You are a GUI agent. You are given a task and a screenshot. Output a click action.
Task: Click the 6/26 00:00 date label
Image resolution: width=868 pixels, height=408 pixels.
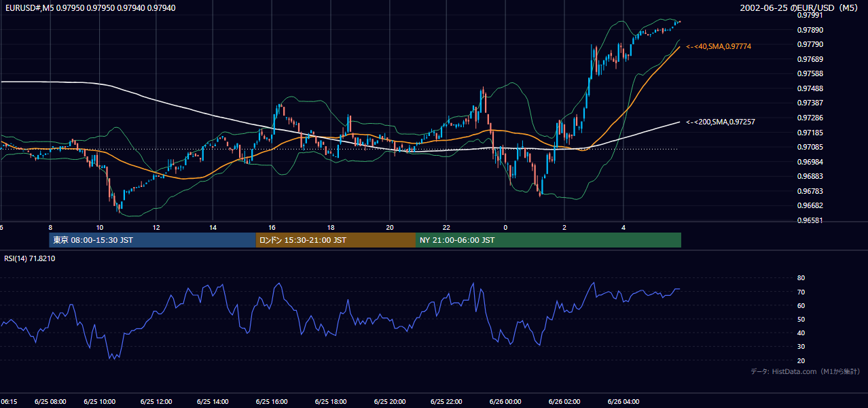[x=505, y=402]
